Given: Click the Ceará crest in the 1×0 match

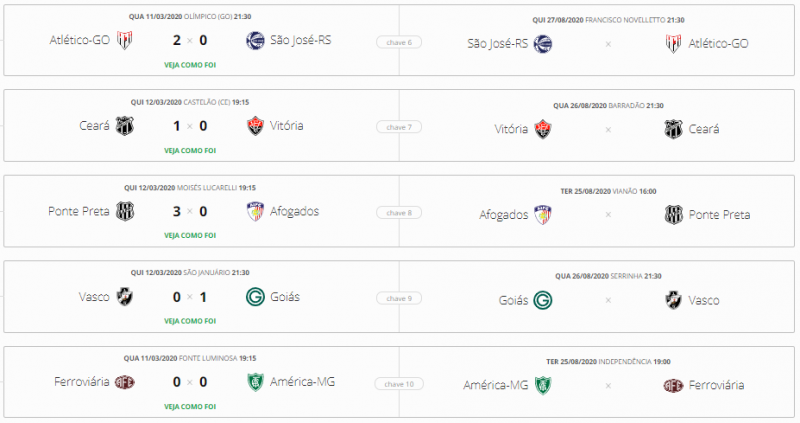Looking at the screenshot, I should click(x=126, y=126).
